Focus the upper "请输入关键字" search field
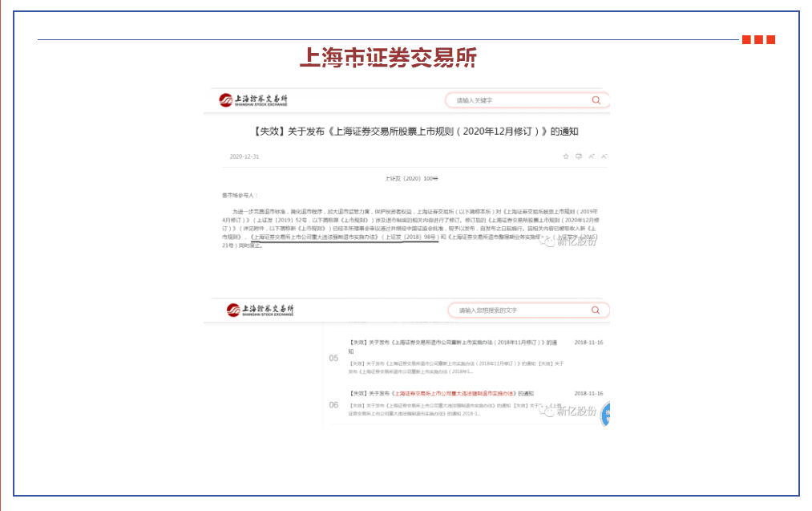The width and height of the screenshot is (812, 511). pyautogui.click(x=521, y=100)
